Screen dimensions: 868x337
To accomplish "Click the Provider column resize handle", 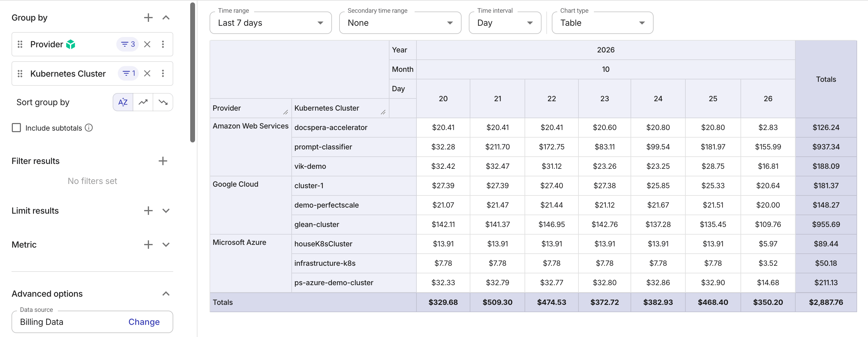I will pos(286,112).
